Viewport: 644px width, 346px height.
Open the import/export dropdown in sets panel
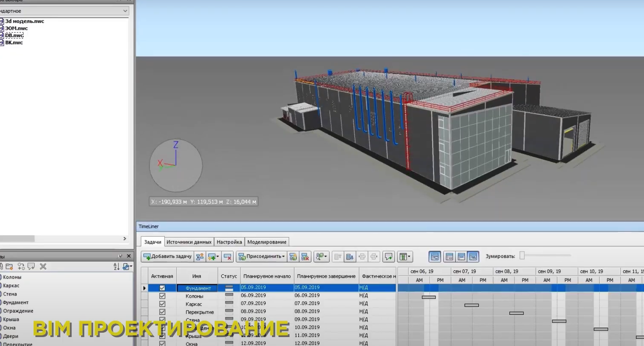[125, 266]
